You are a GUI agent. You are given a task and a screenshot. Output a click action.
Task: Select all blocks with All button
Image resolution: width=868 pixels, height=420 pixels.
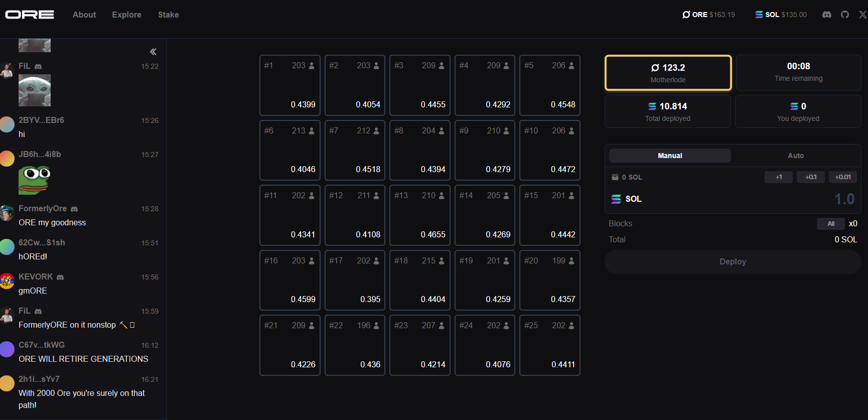[x=831, y=224]
